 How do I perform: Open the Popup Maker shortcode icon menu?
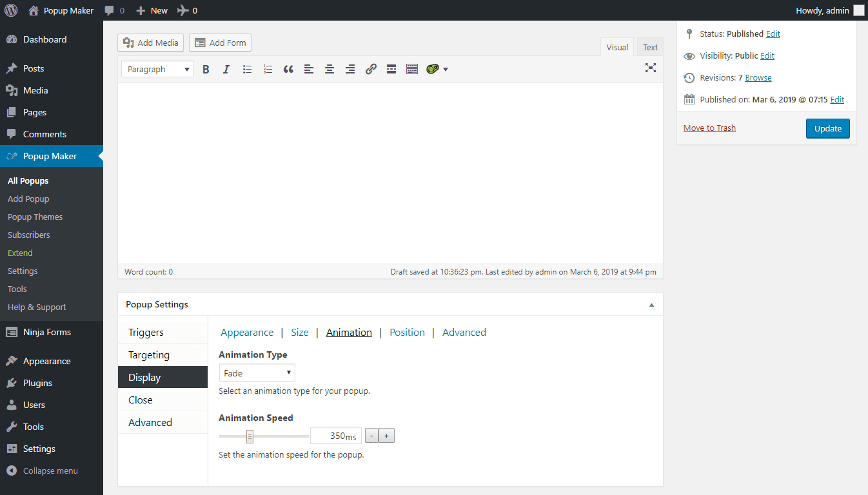(437, 69)
